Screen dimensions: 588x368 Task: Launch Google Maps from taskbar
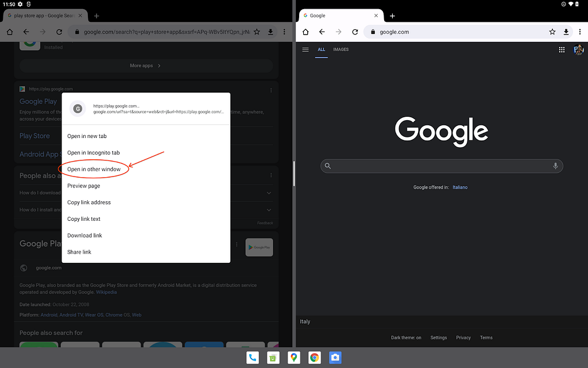(x=293, y=358)
